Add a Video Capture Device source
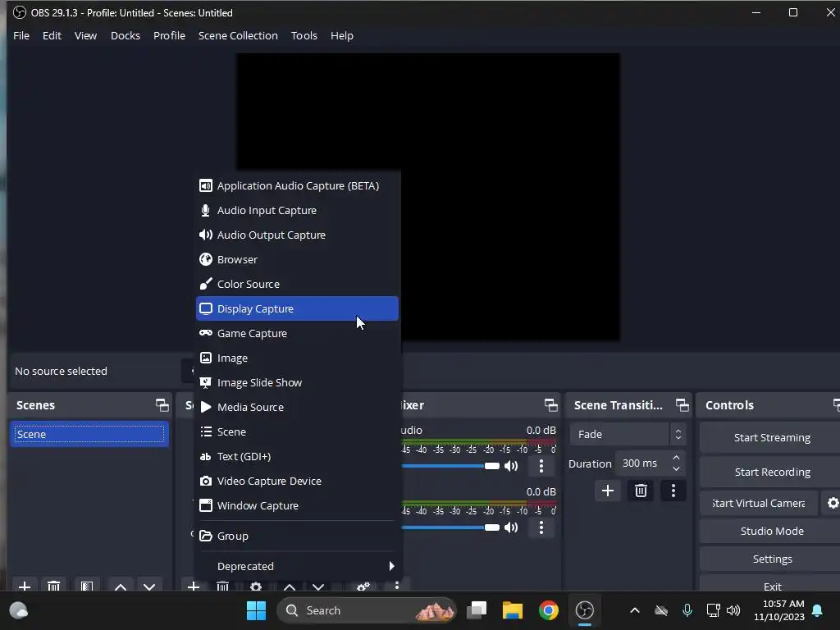 (x=297, y=482)
